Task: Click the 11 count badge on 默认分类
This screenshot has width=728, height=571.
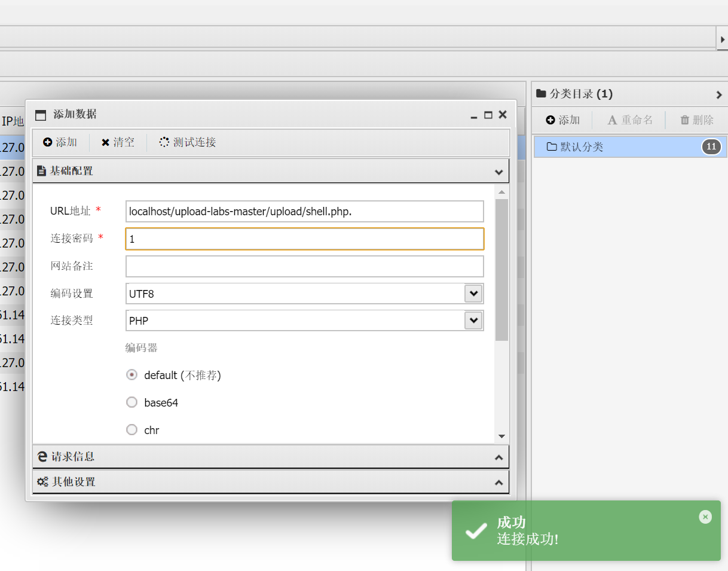Action: tap(711, 146)
